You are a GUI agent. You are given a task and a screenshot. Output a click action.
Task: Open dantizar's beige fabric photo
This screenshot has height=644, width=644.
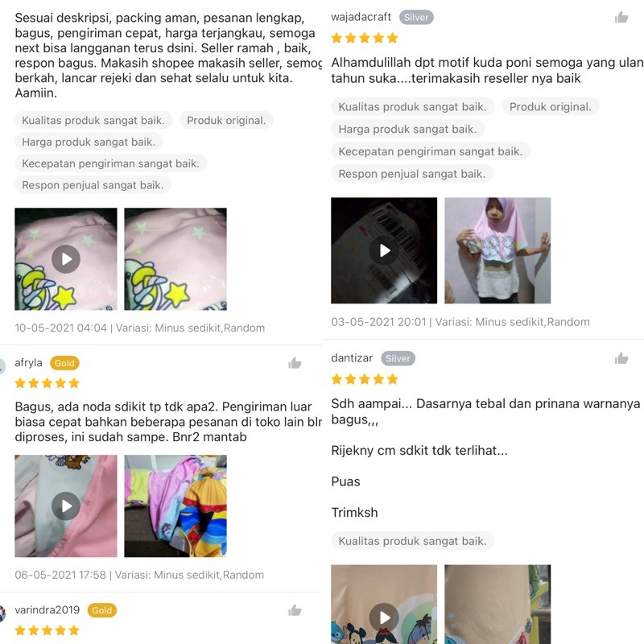pyautogui.click(x=497, y=605)
